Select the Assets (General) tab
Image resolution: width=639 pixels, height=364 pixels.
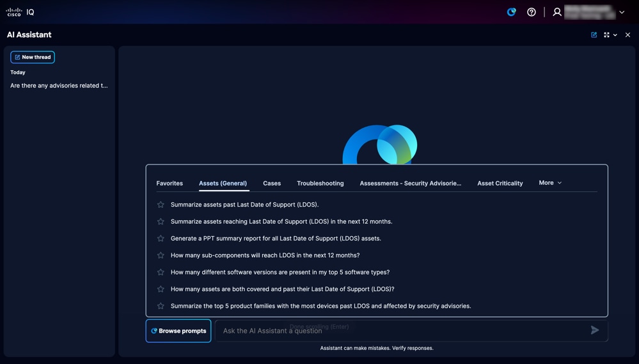click(x=223, y=184)
